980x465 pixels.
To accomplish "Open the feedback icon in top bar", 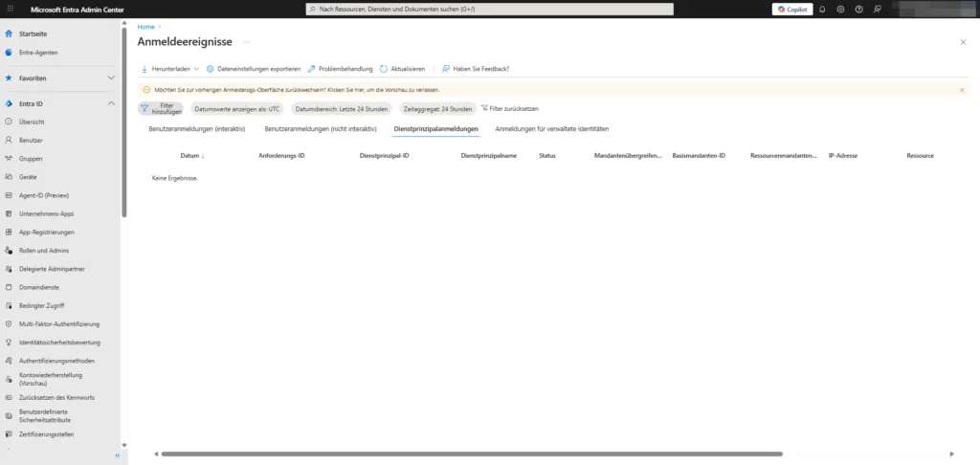I will click(x=877, y=9).
